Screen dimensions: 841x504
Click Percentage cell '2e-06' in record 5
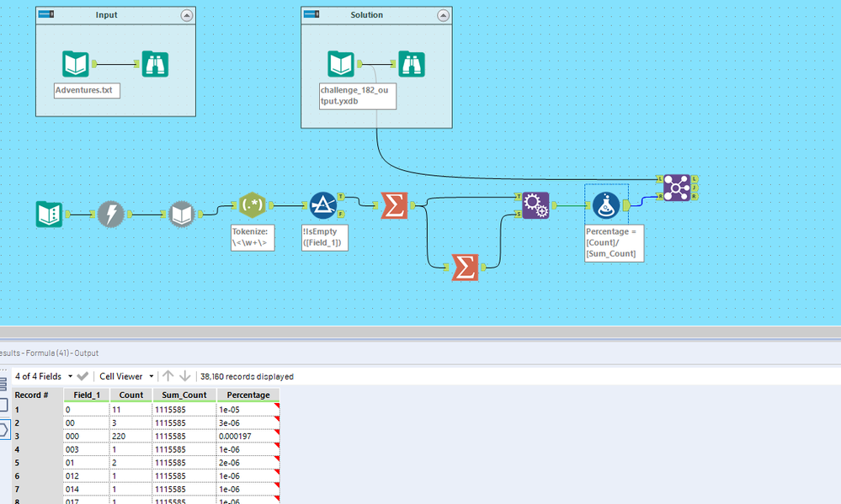pos(248,463)
